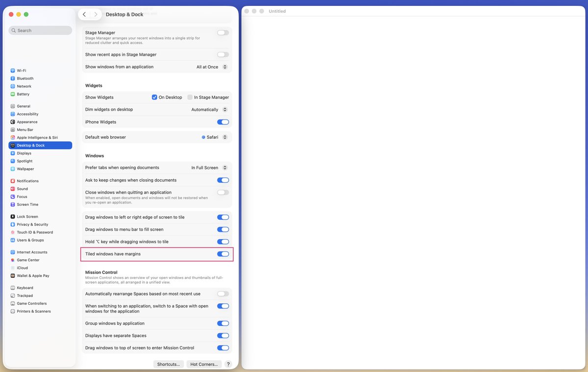
Task: Open Users & Groups sidebar icon
Action: (x=13, y=240)
